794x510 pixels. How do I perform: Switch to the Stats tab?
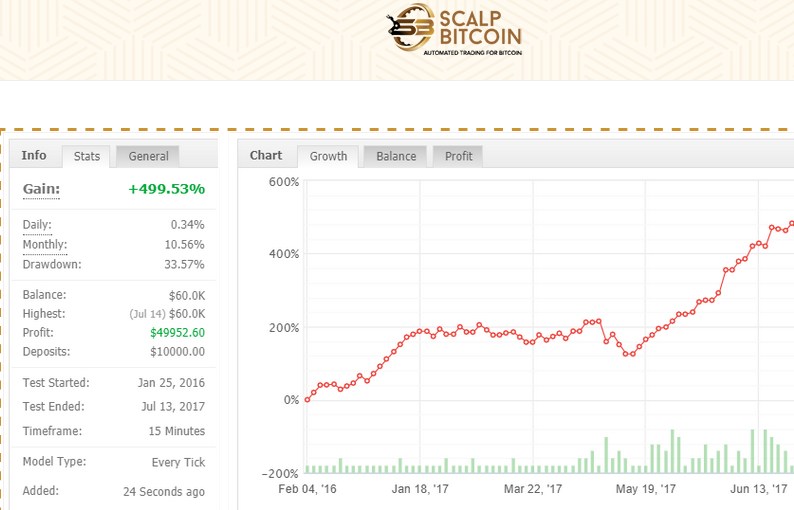pos(86,156)
